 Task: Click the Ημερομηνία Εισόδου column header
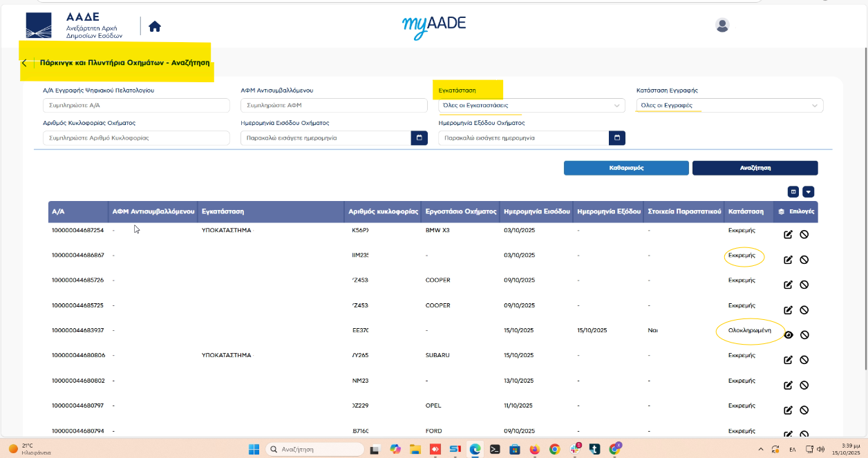tap(536, 211)
